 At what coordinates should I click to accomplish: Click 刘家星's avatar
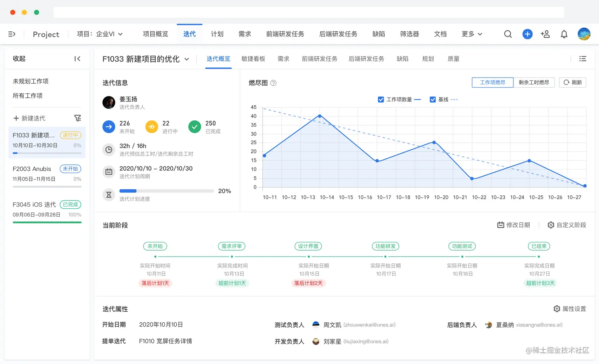316,341
